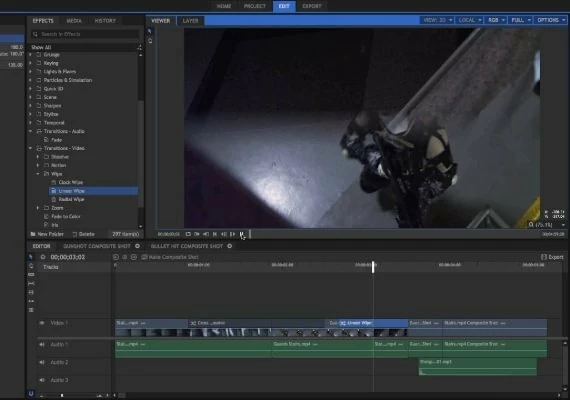The height and width of the screenshot is (400, 570).
Task: Select the Radial Wipe transition
Action: 72,200
